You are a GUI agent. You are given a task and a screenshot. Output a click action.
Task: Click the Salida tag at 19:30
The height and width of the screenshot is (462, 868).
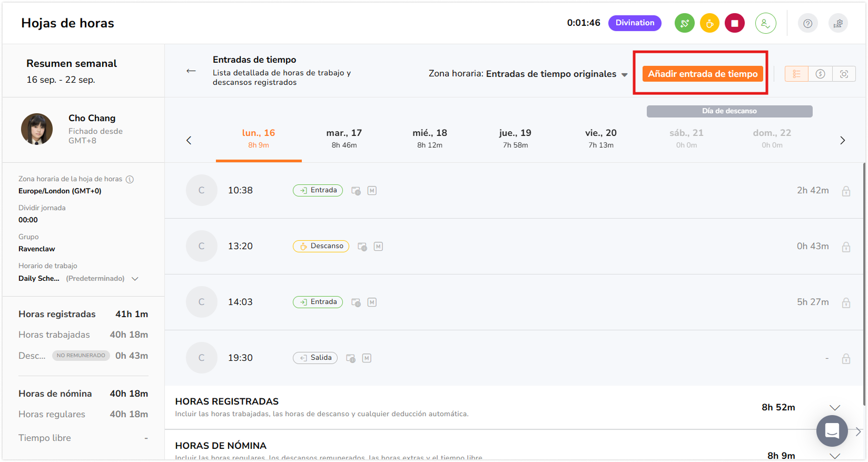315,358
